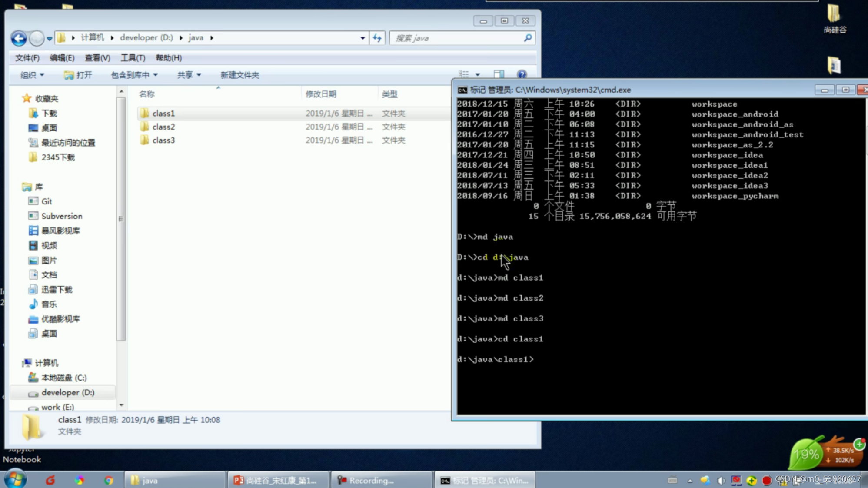Open Chrome from the taskbar
This screenshot has height=488, width=868.
click(109, 480)
